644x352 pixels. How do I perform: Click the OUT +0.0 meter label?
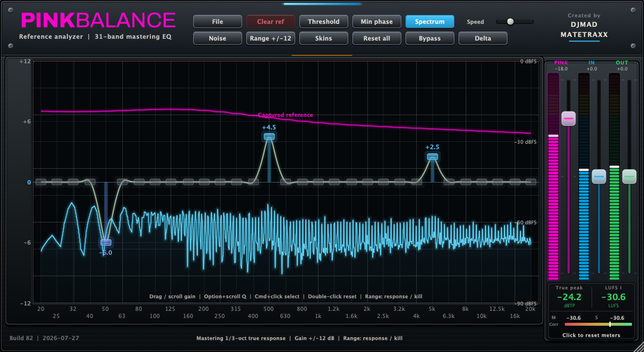point(622,66)
